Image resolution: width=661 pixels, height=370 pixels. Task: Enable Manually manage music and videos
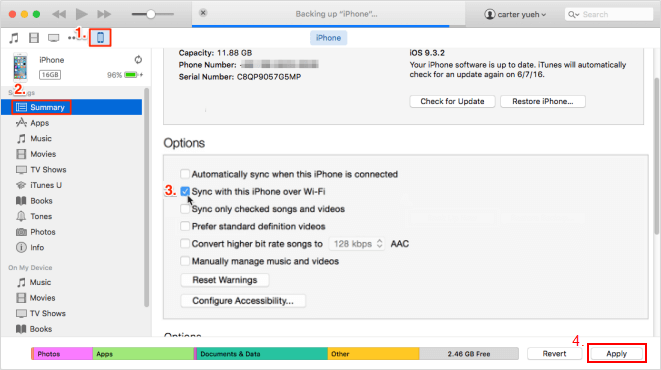point(185,261)
